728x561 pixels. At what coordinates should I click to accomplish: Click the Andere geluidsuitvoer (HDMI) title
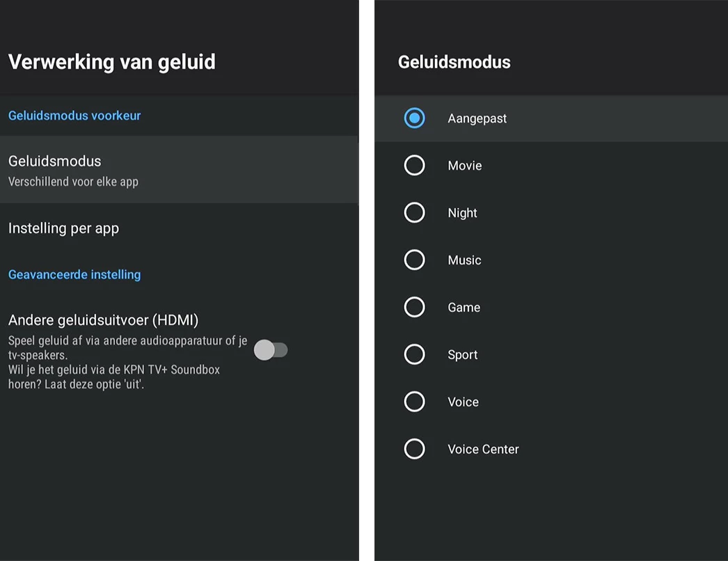[x=104, y=320]
